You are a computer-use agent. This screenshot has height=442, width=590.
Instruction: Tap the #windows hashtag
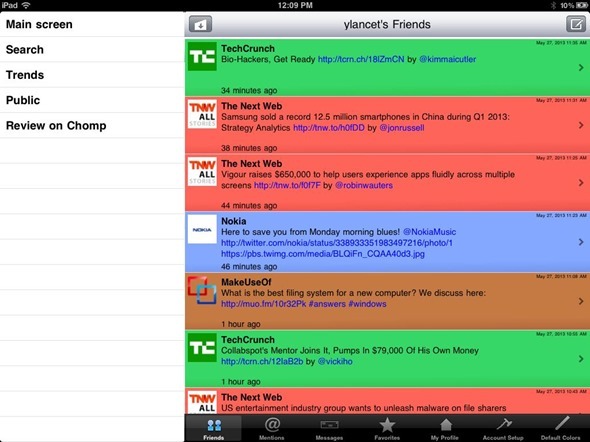[367, 304]
